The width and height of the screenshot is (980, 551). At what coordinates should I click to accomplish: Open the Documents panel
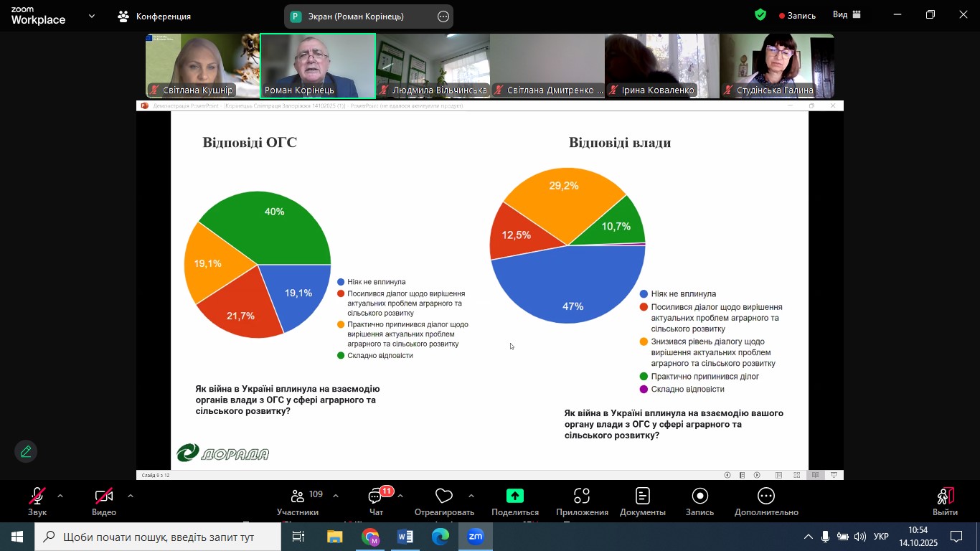(x=643, y=501)
